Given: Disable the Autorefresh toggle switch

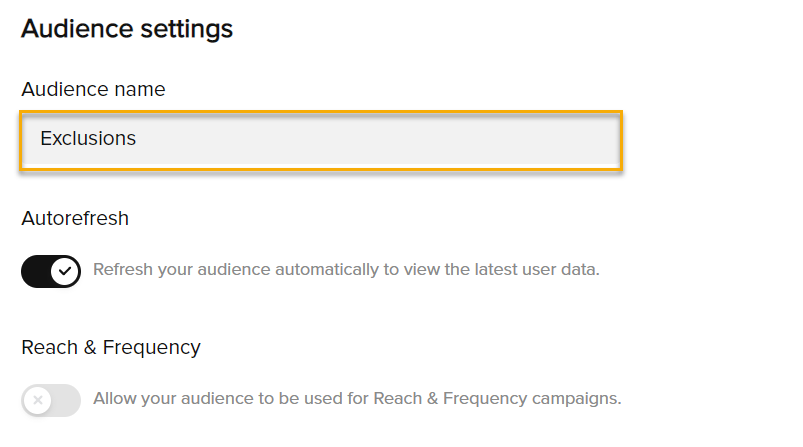Looking at the screenshot, I should [51, 270].
